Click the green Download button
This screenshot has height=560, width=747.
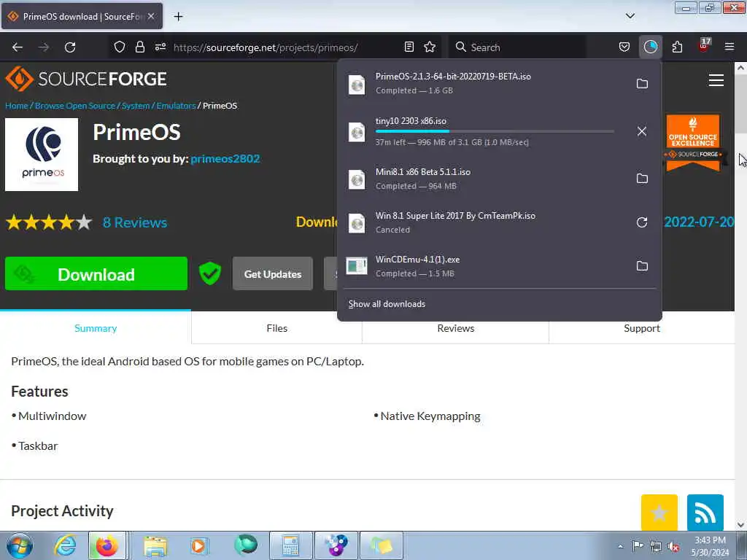point(96,274)
